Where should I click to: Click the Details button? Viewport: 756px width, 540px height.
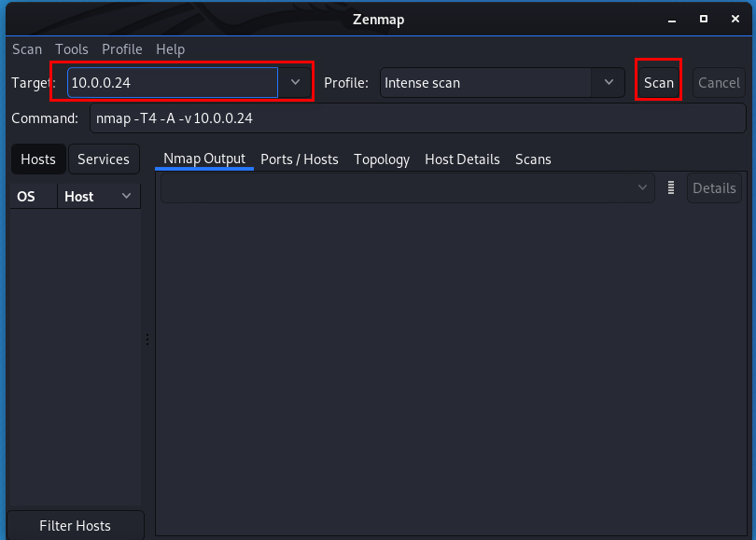tap(714, 187)
